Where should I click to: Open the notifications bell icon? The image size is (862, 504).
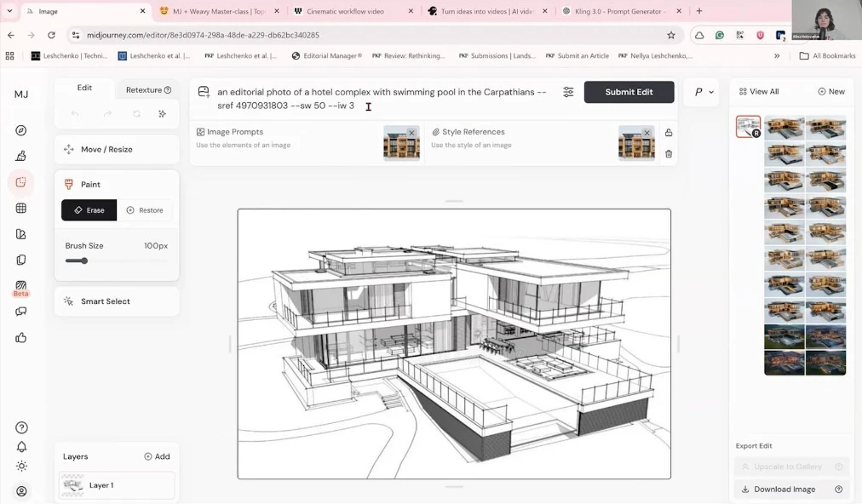tap(21, 447)
